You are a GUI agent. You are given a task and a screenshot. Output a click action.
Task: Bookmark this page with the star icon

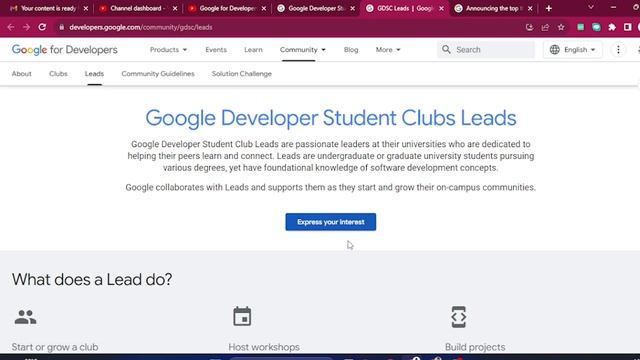pos(561,27)
